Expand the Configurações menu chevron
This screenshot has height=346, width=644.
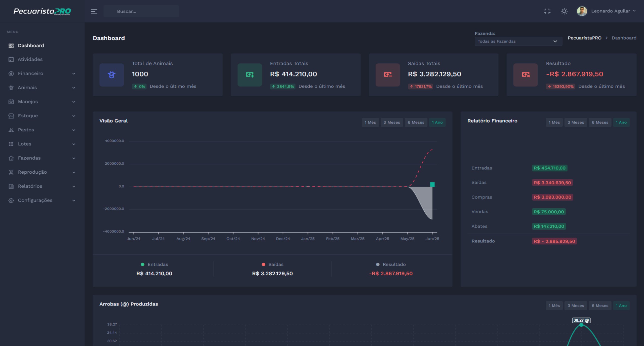(x=74, y=201)
